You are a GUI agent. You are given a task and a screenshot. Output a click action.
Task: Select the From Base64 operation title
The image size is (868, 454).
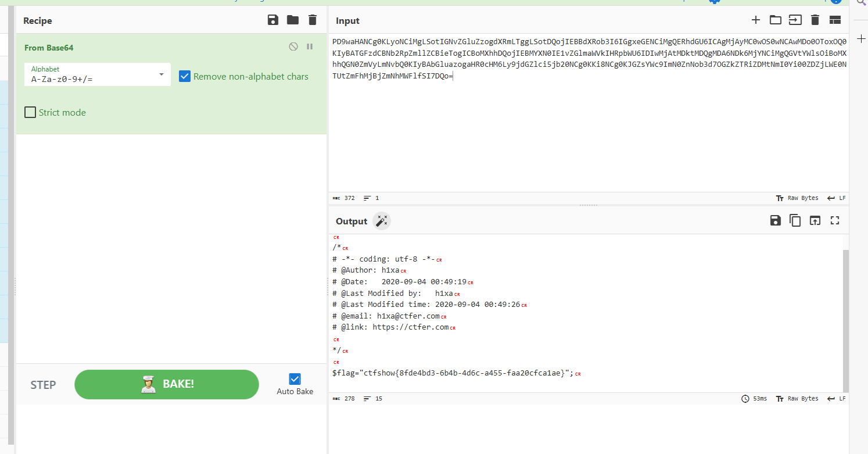(49, 48)
